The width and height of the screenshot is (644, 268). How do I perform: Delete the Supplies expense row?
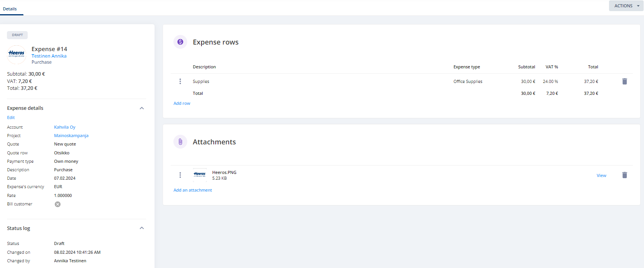(x=624, y=81)
